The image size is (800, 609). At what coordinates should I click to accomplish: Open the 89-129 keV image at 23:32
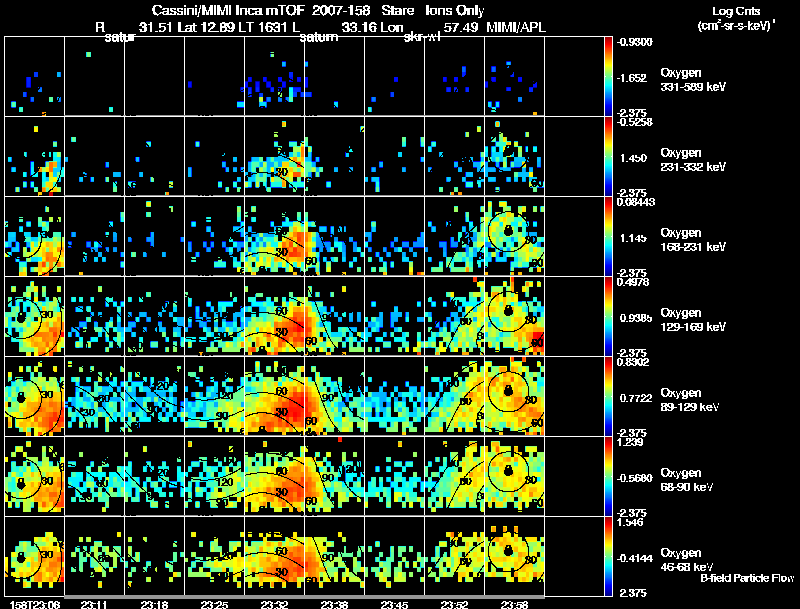274,396
